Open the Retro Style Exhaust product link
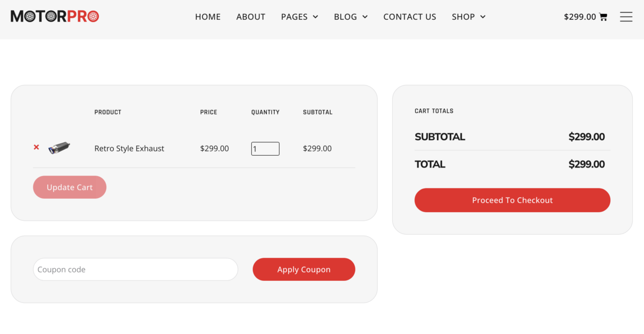Image resolution: width=644 pixels, height=334 pixels. (129, 148)
